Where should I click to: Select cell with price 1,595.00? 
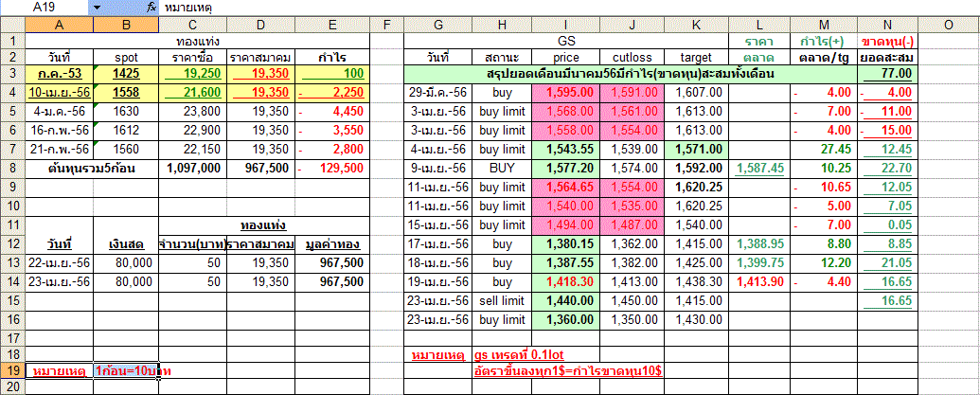[565, 92]
